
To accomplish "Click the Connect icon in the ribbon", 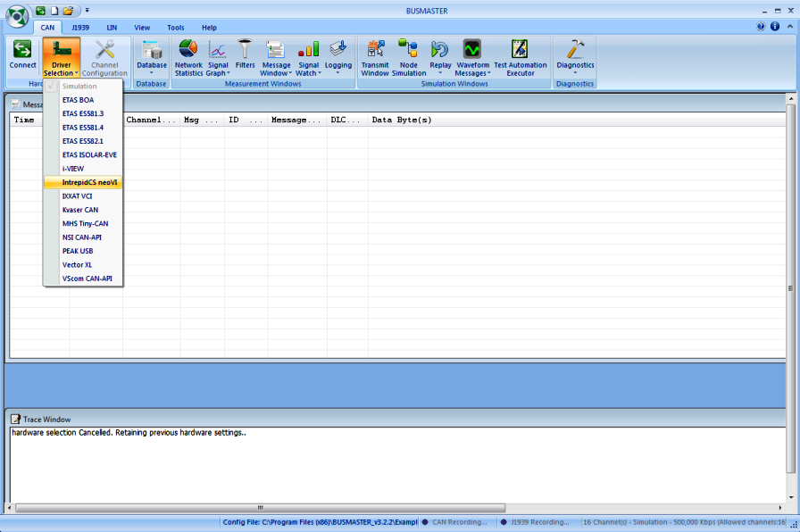I will (x=22, y=55).
